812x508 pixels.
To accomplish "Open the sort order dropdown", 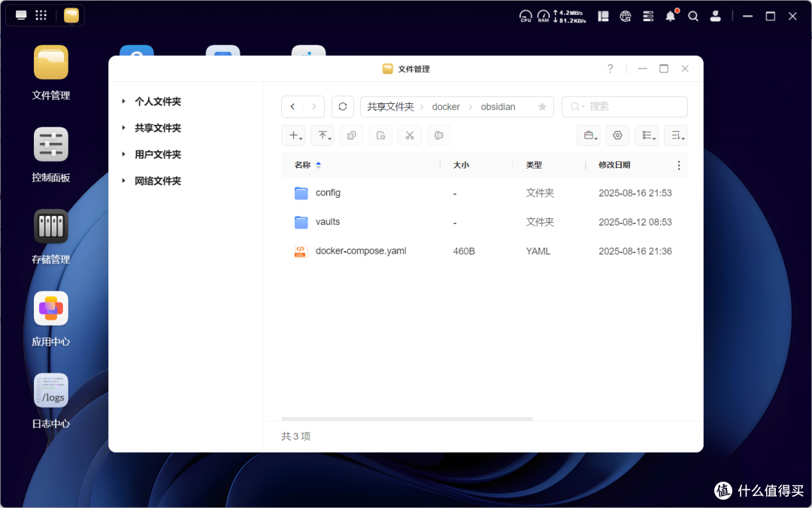I will click(x=676, y=135).
